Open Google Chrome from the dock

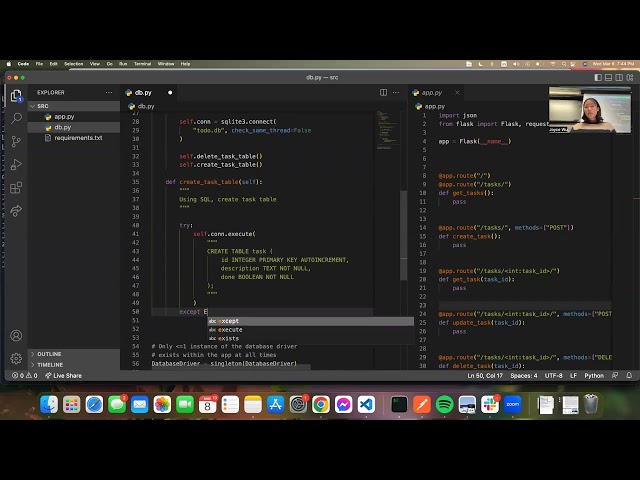pyautogui.click(x=321, y=404)
